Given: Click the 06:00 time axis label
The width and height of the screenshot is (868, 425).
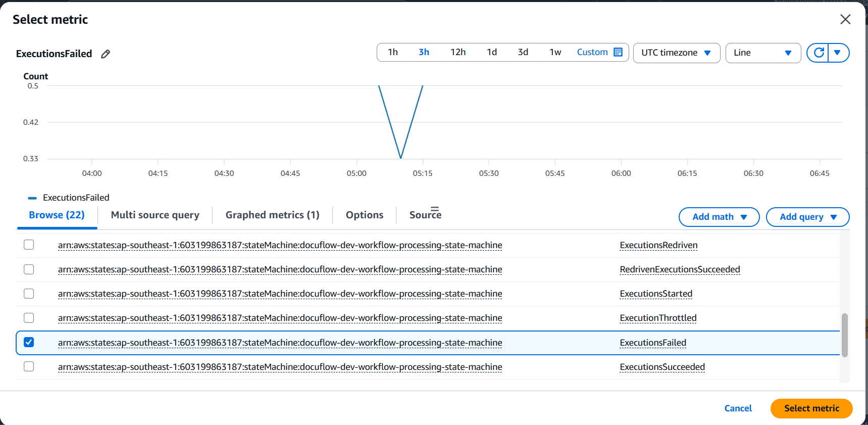Looking at the screenshot, I should [x=621, y=173].
